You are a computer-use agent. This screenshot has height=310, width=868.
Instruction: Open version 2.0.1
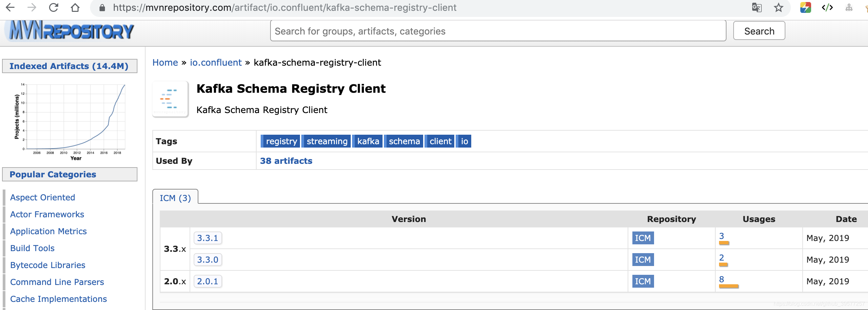point(208,281)
